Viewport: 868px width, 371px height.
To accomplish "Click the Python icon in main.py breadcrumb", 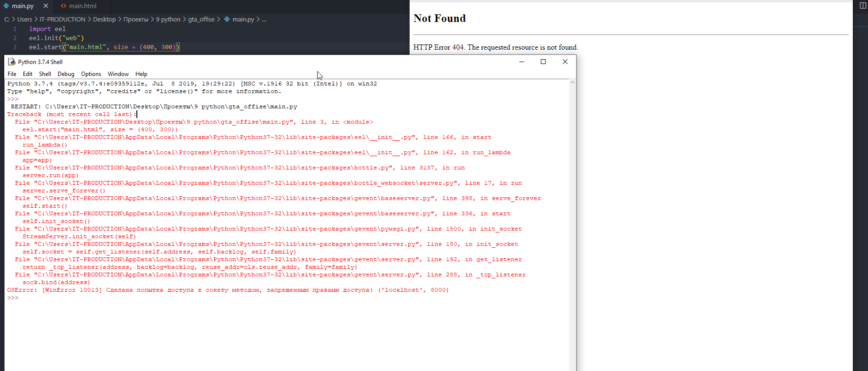I will click(227, 20).
